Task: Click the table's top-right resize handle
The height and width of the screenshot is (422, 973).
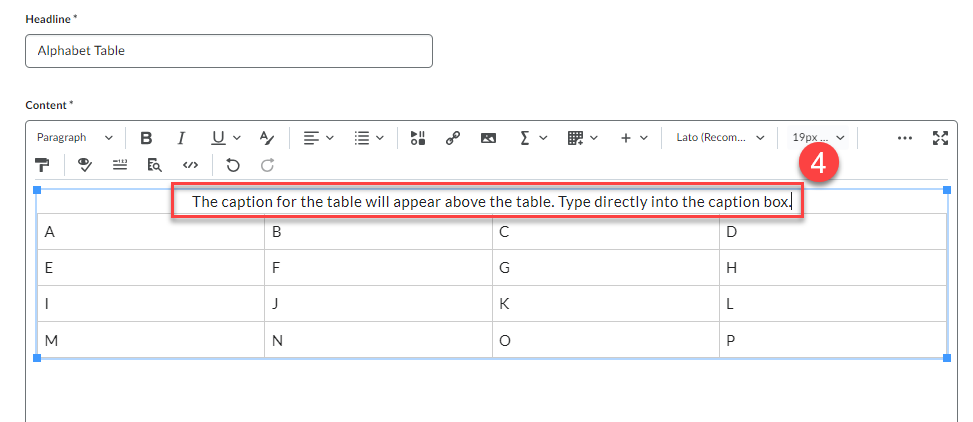Action: coord(947,189)
